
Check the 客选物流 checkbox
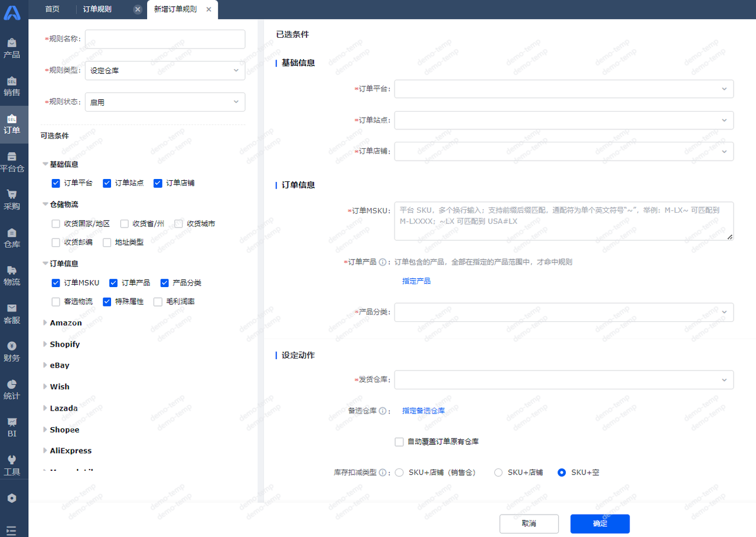[x=56, y=302]
